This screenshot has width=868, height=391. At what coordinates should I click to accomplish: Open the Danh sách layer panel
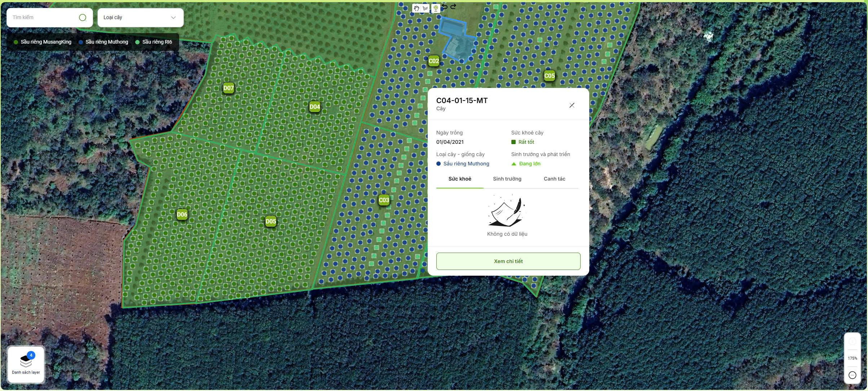[x=26, y=364]
